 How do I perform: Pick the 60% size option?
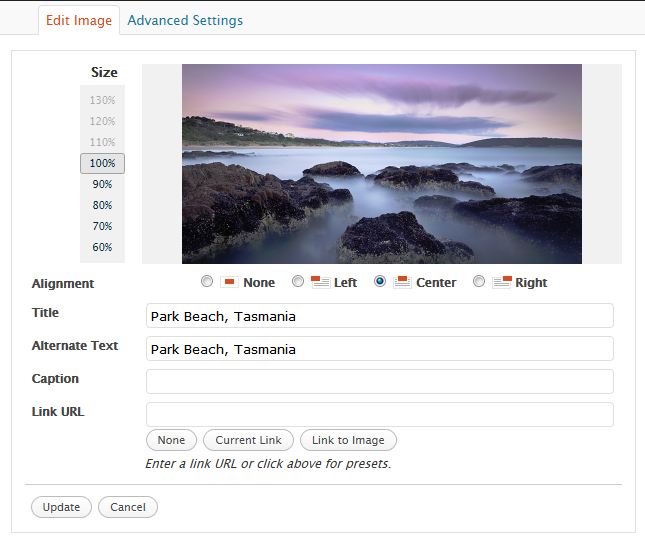(x=102, y=247)
